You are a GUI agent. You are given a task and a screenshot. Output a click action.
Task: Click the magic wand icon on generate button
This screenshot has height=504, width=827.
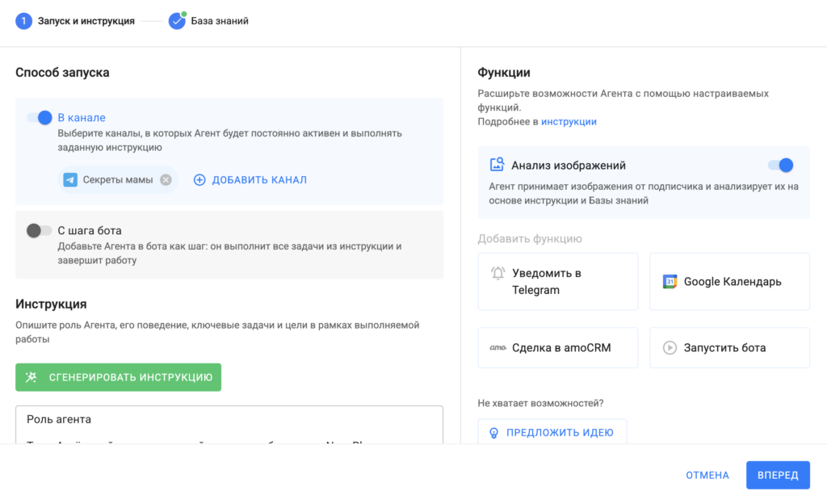click(31, 377)
